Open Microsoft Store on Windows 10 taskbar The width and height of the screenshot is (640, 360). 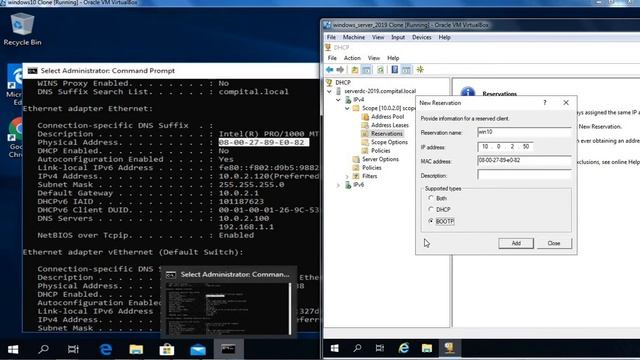pos(167,349)
